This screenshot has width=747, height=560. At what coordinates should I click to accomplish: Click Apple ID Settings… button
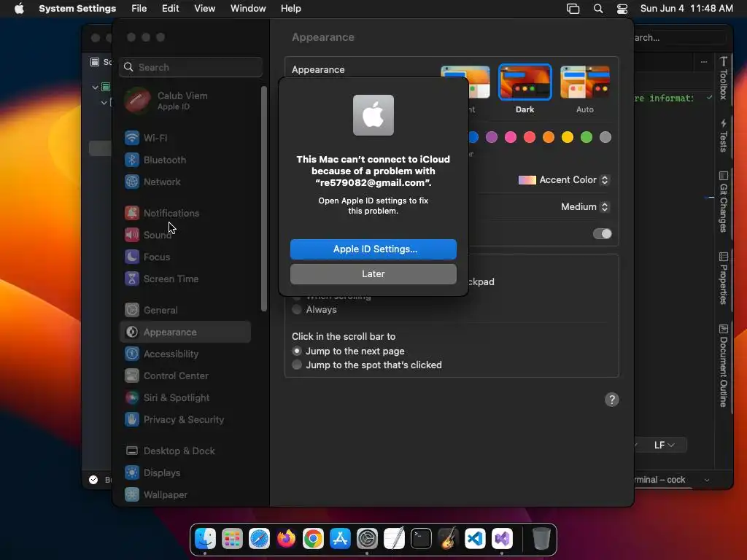(x=373, y=249)
